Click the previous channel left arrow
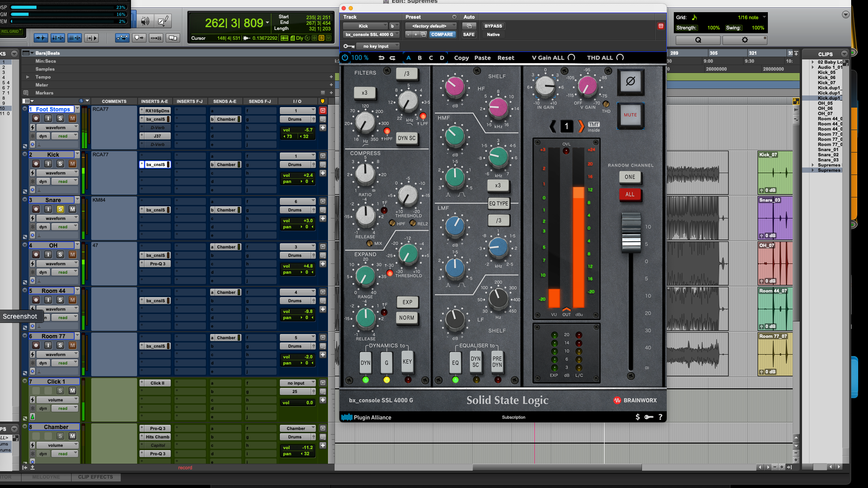This screenshot has width=868, height=488. [553, 126]
